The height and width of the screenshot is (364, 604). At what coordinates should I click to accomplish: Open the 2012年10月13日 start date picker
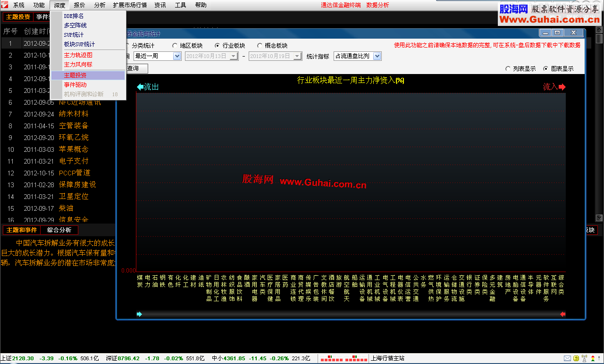click(235, 56)
